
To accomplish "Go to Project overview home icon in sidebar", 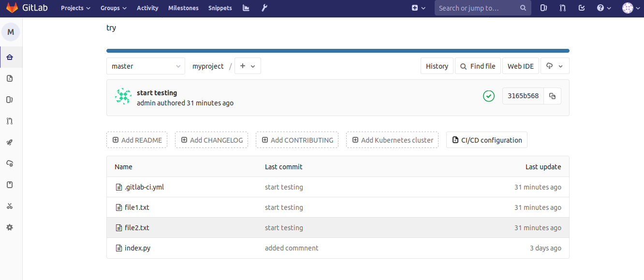I will [x=10, y=57].
